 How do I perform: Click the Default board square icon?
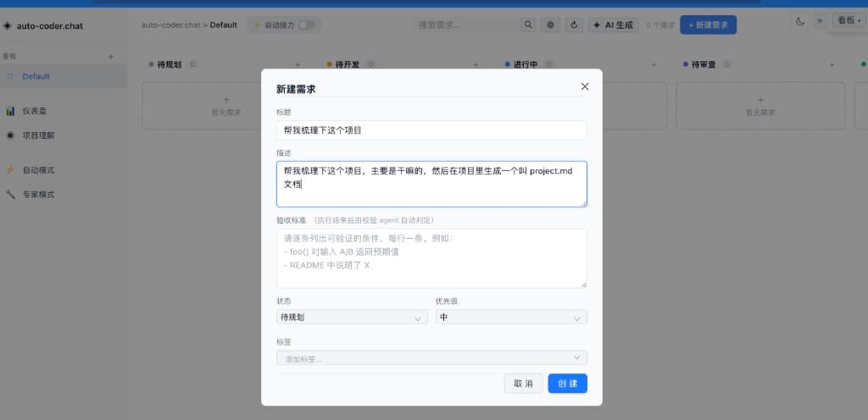pos(9,76)
